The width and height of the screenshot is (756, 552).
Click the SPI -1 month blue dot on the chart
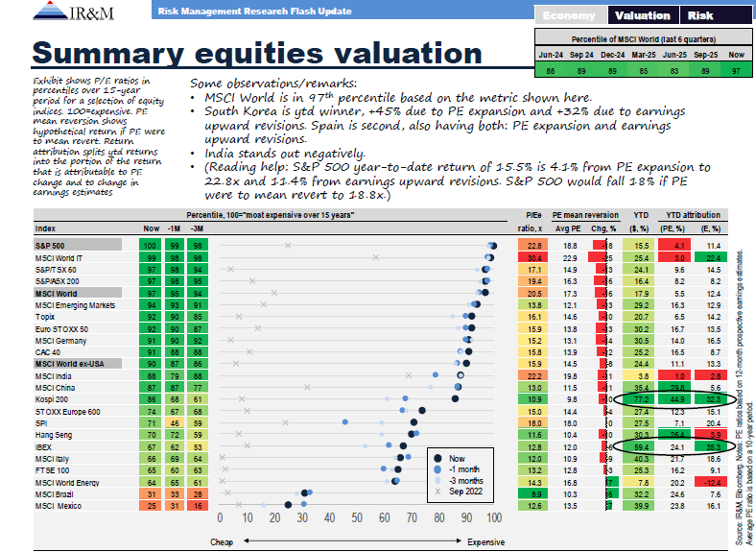click(x=345, y=422)
